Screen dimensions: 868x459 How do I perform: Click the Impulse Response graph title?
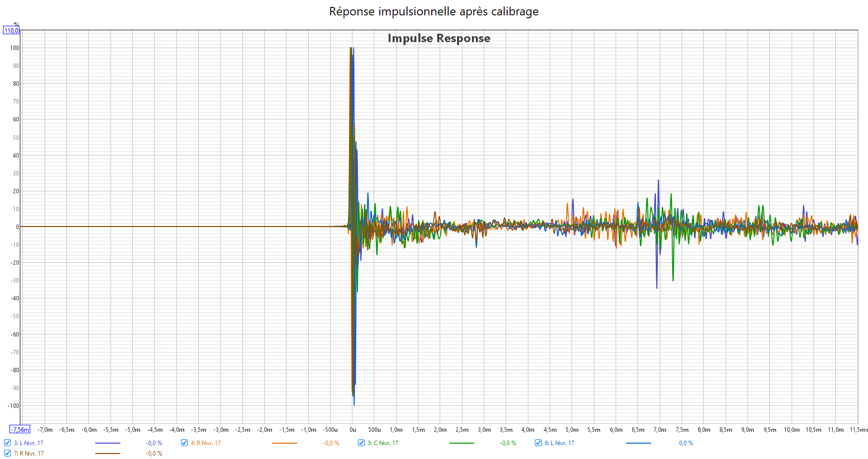[439, 38]
